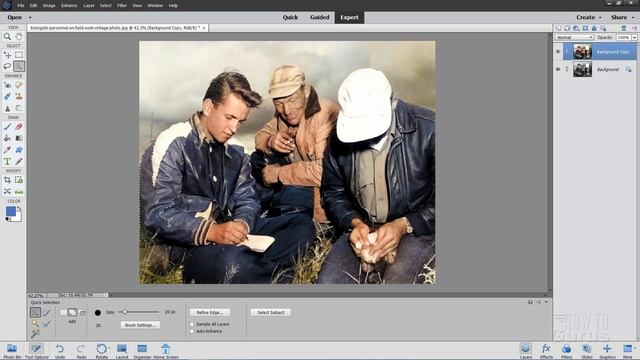The width and height of the screenshot is (640, 360).
Task: Open the Rotate options arrow
Action: (109, 348)
